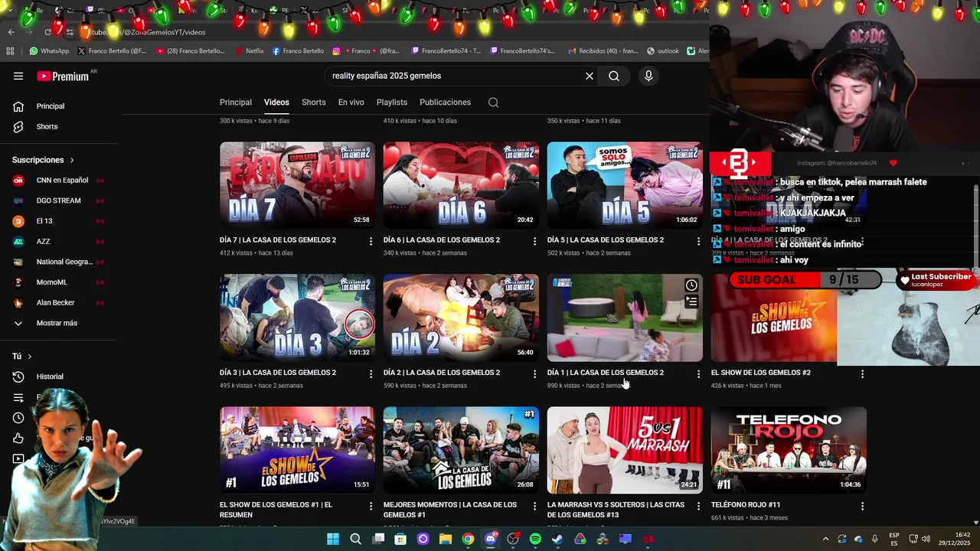This screenshot has height=551, width=980.
Task: Open the ESP language switcher in taskbar
Action: 894,539
